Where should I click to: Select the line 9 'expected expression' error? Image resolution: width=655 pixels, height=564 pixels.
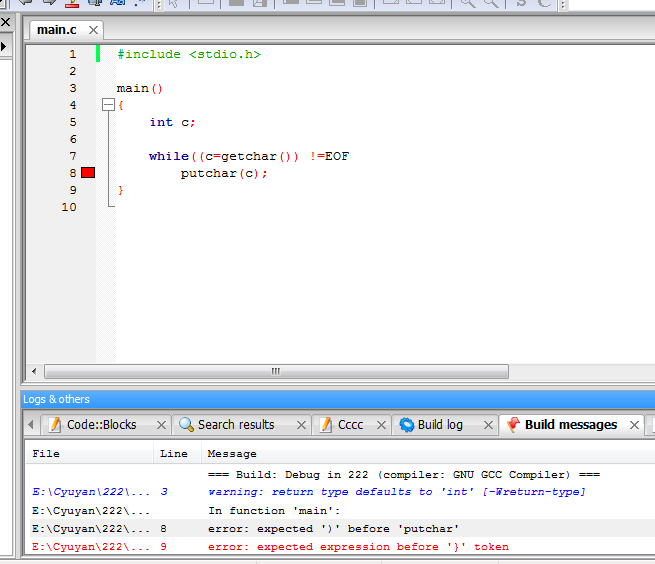point(358,547)
